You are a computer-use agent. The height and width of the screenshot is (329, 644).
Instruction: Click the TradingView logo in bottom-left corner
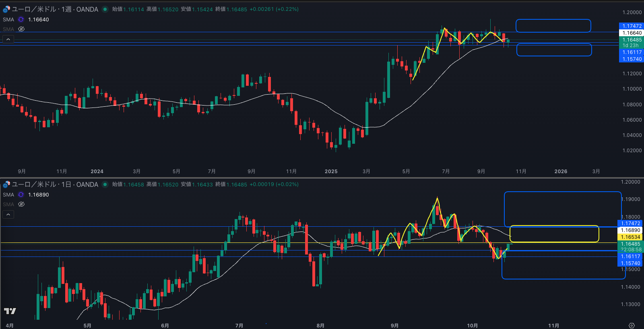point(10,311)
